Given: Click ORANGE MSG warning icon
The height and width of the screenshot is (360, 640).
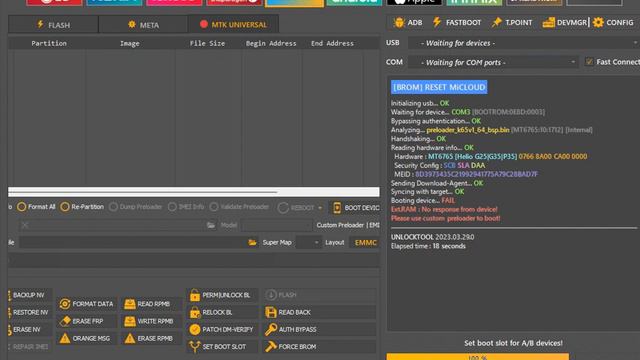Looking at the screenshot, I should pos(64,338).
